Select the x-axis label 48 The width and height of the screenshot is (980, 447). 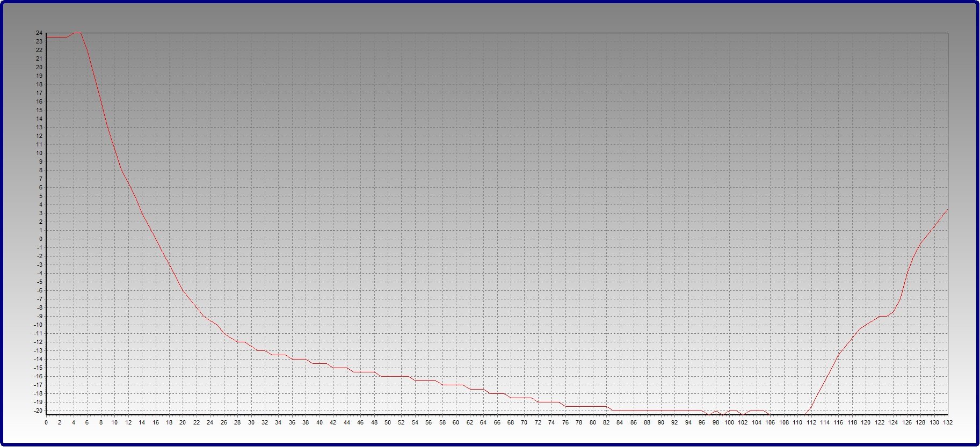374,423
